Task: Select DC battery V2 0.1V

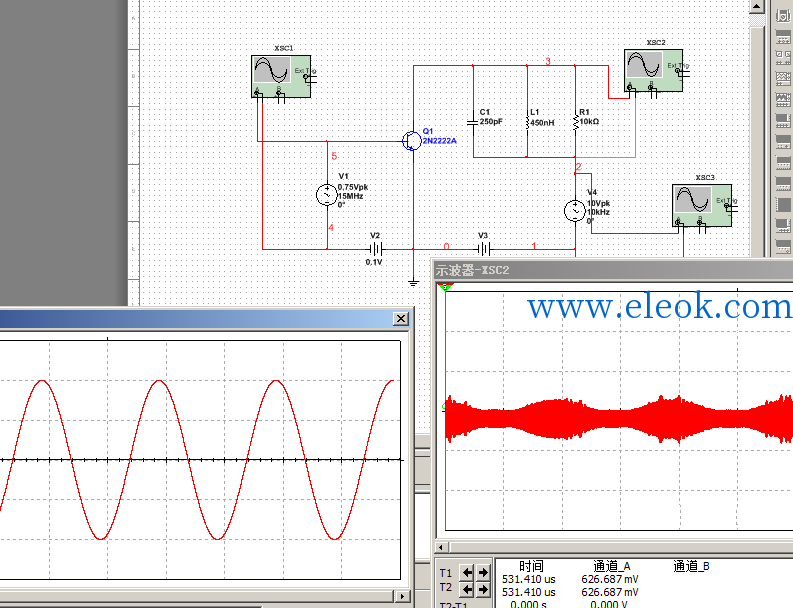Action: click(375, 249)
